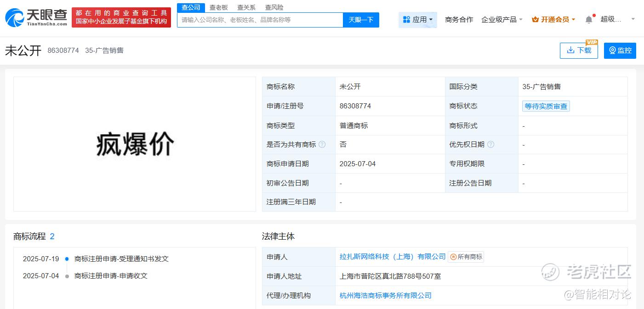Image resolution: width=644 pixels, height=309 pixels.
Task: Click the 35-广告销售 classification cell
Action: click(573, 86)
